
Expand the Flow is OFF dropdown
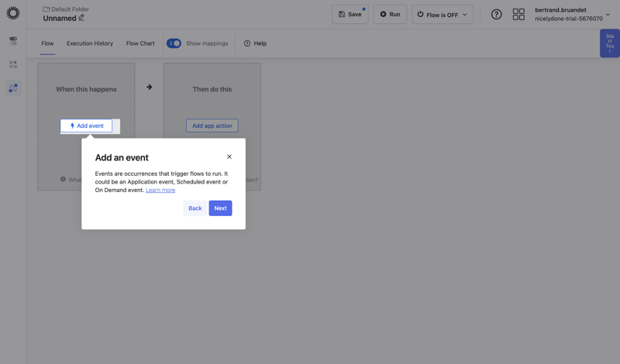tap(443, 15)
